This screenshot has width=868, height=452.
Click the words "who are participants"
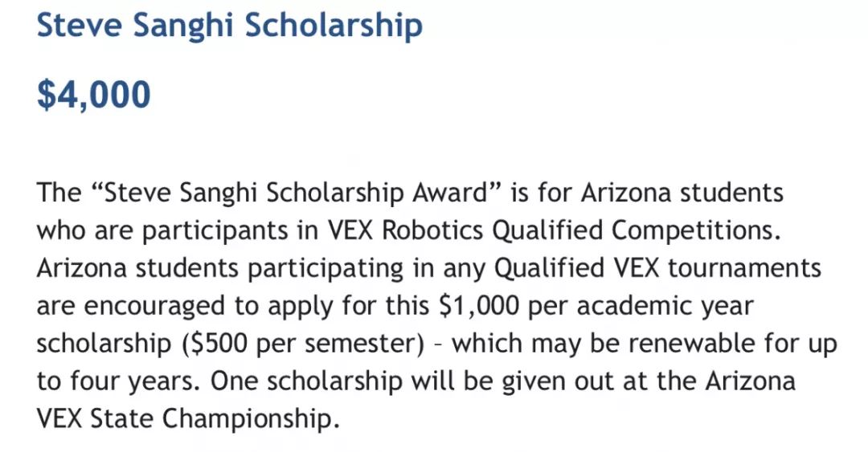162,231
